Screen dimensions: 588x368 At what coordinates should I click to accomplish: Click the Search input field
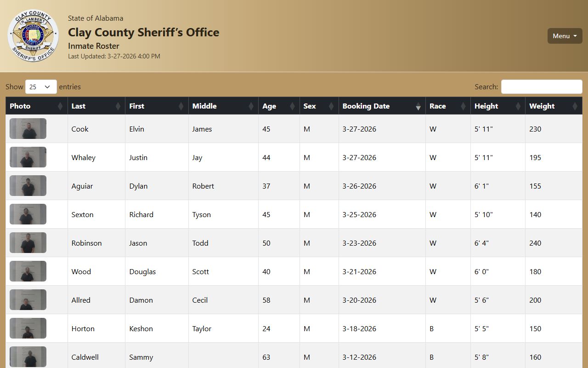point(542,86)
